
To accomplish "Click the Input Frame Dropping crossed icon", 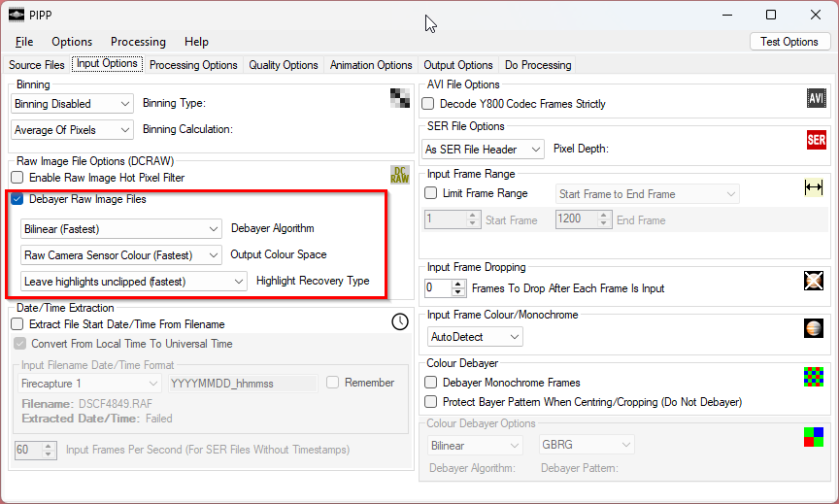I will (x=814, y=281).
